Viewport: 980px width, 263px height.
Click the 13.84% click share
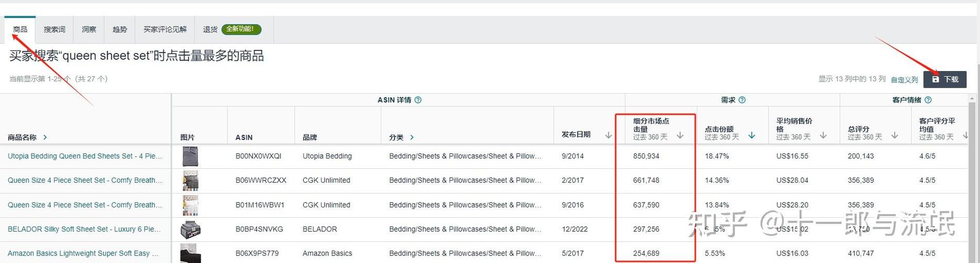pos(717,205)
